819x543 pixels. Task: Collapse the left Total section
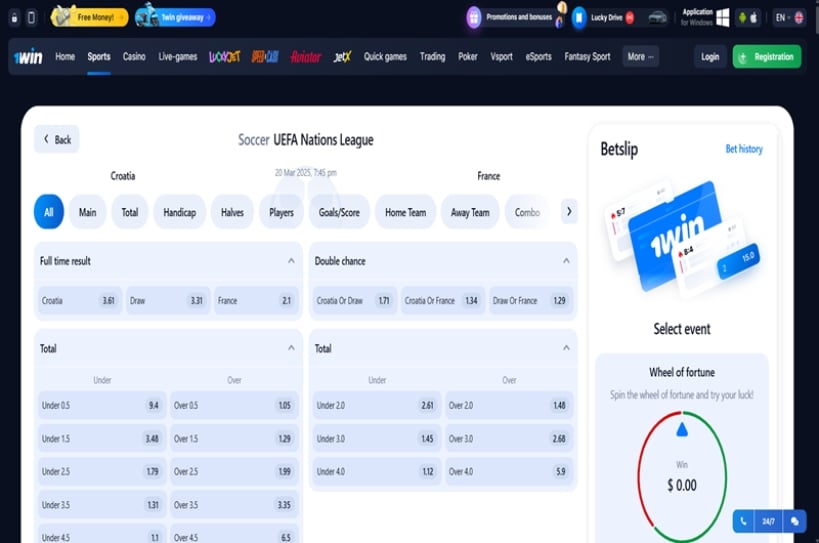(291, 348)
